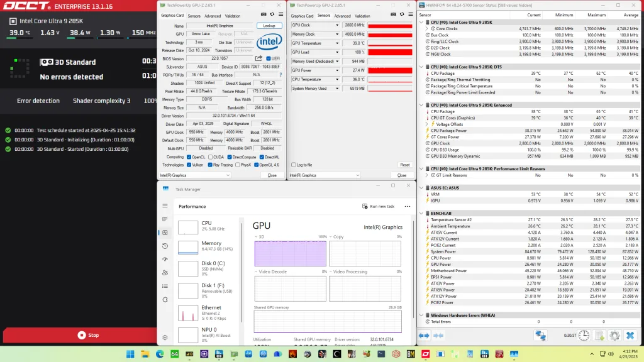644x362 pixels.
Task: Collapse the BENCHLAB group in HWiNFO
Action: (421, 214)
